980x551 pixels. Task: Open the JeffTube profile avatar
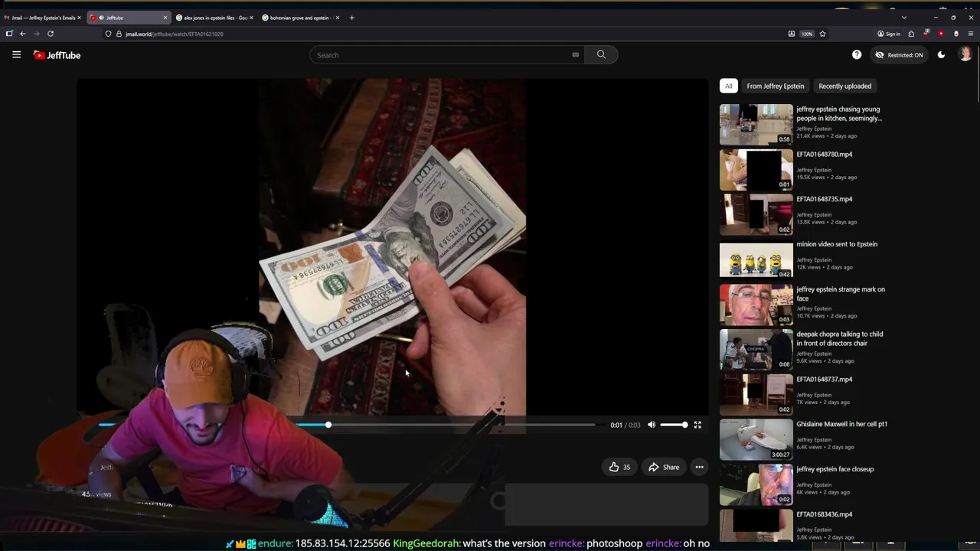tap(965, 54)
